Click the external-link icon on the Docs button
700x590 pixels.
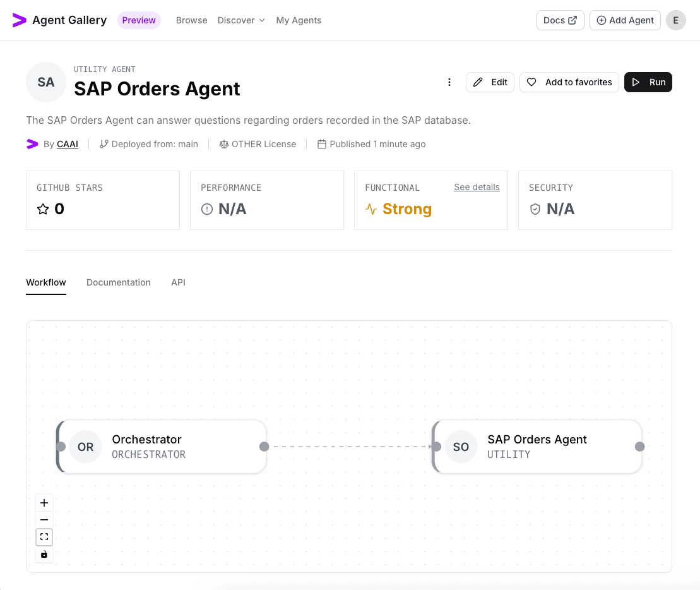(573, 20)
